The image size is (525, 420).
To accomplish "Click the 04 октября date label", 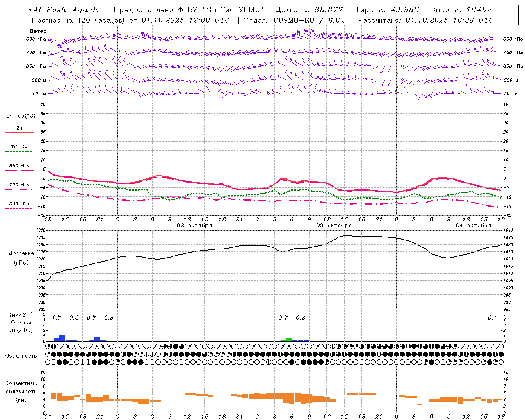I will (x=473, y=226).
